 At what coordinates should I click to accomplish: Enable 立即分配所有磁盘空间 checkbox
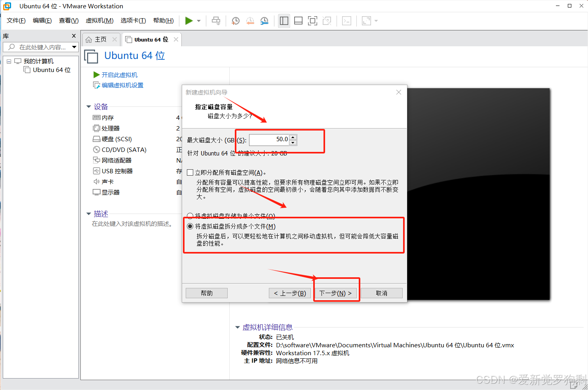tap(190, 172)
